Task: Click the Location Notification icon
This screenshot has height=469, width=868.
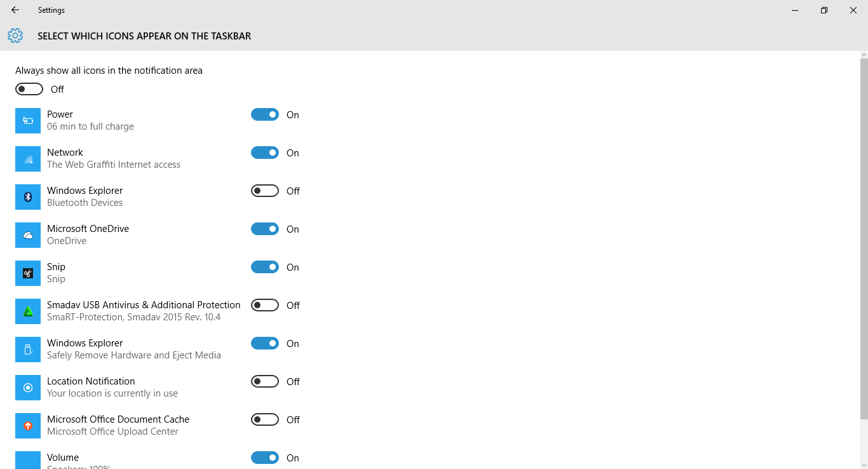Action: (28, 388)
